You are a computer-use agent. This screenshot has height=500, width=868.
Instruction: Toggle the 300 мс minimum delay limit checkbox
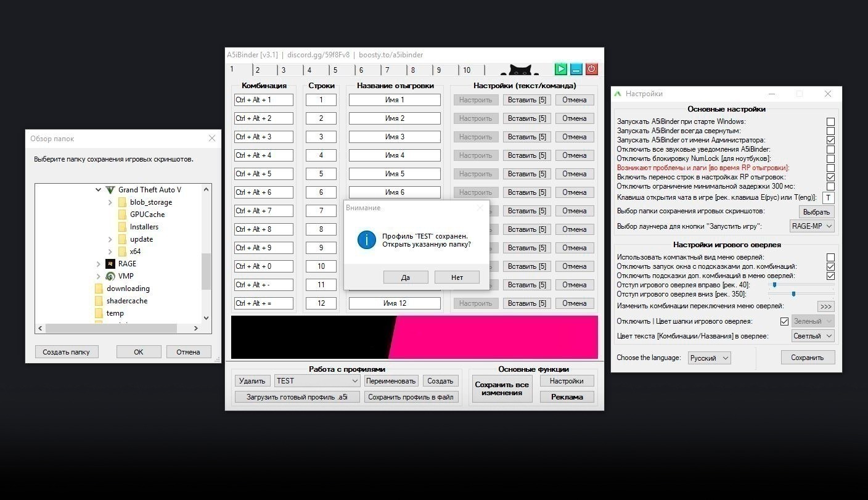(x=830, y=186)
